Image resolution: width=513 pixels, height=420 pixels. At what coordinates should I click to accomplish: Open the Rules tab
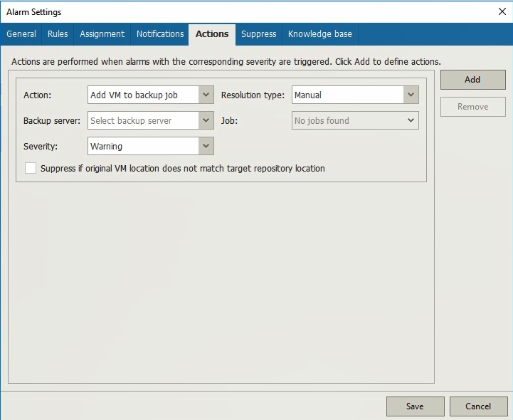pyautogui.click(x=58, y=34)
